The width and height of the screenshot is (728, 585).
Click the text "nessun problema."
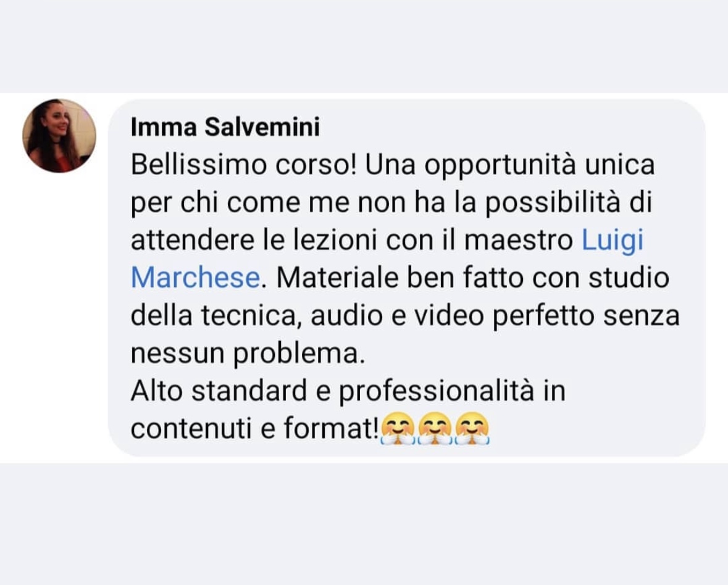click(245, 354)
